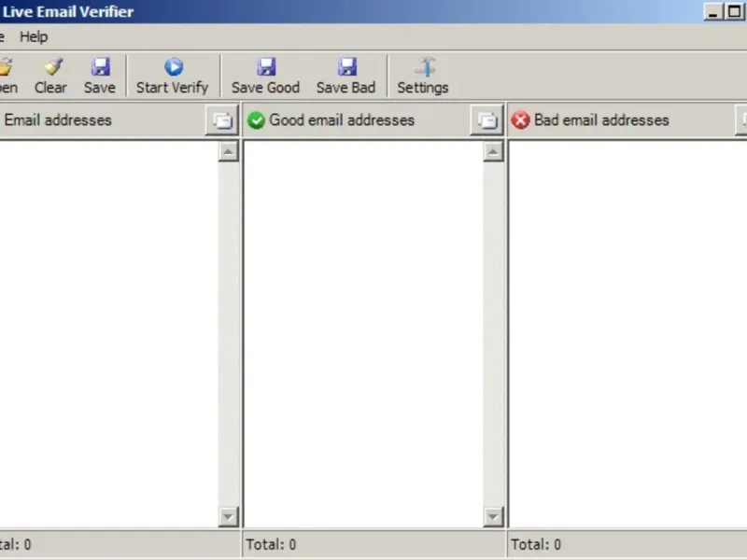Click down arrow in Good email addresses scrollbar
Screen dimensions: 747x560
coord(493,517)
